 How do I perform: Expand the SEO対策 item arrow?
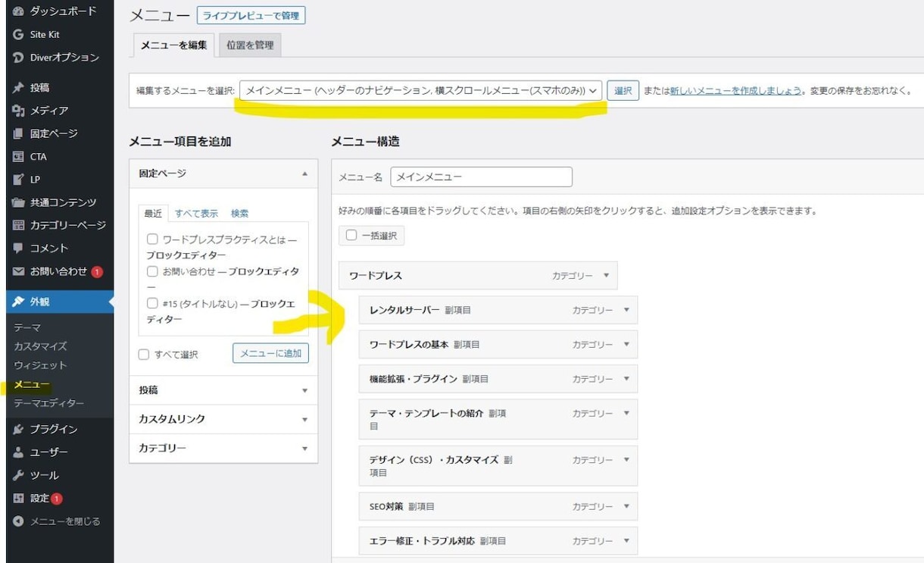(x=626, y=506)
